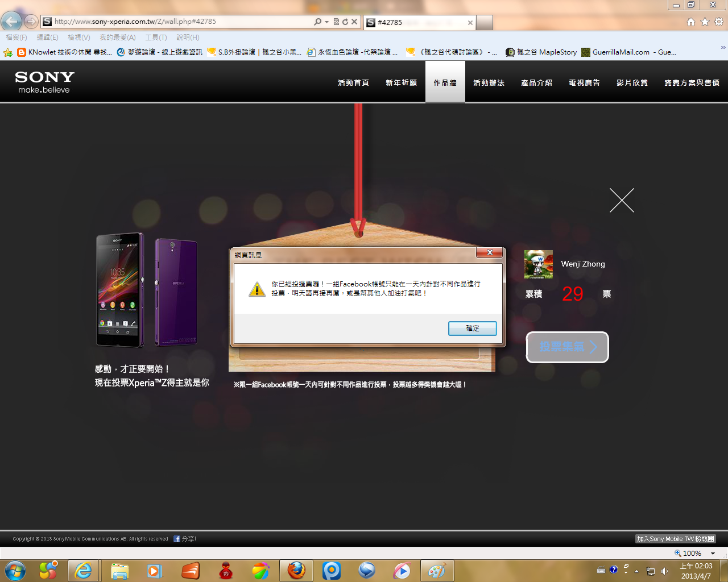Click Wenji Zhong's avatar thumbnail
Viewport: 728px width, 582px height.
click(x=538, y=264)
